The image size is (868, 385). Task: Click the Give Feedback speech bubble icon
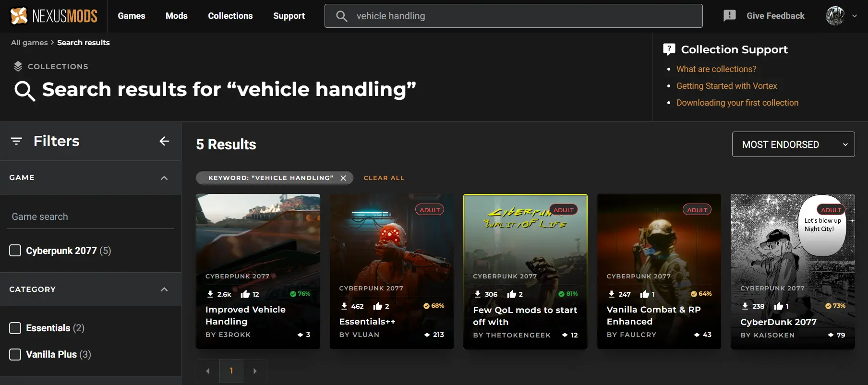[729, 16]
